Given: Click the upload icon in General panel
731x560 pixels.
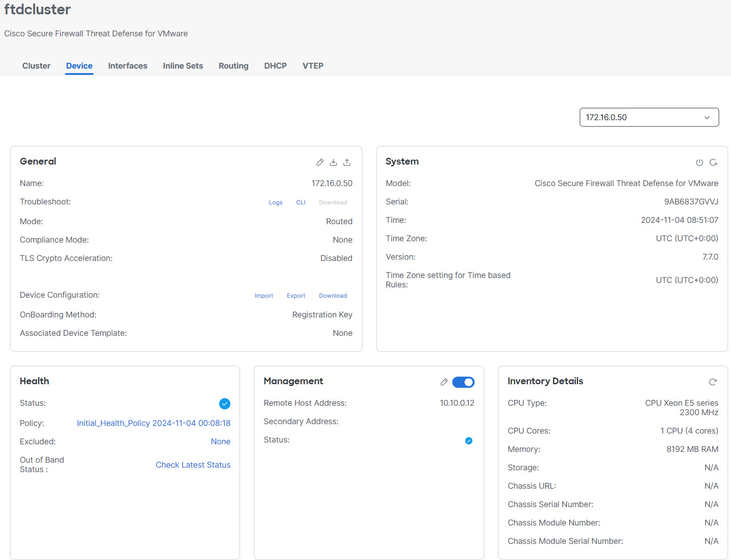Looking at the screenshot, I should 347,162.
